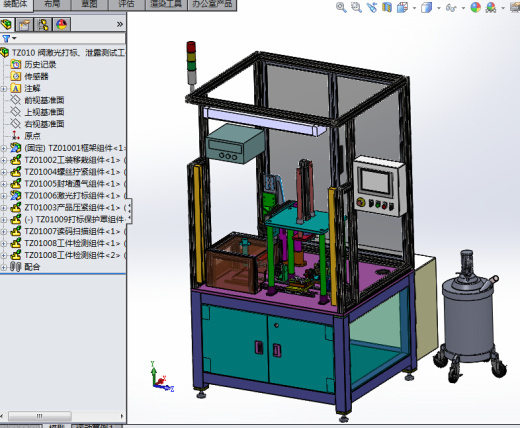Image resolution: width=520 pixels, height=428 pixels.
Task: Expand the ZT01003产品压紧组件 node
Action: point(4,208)
